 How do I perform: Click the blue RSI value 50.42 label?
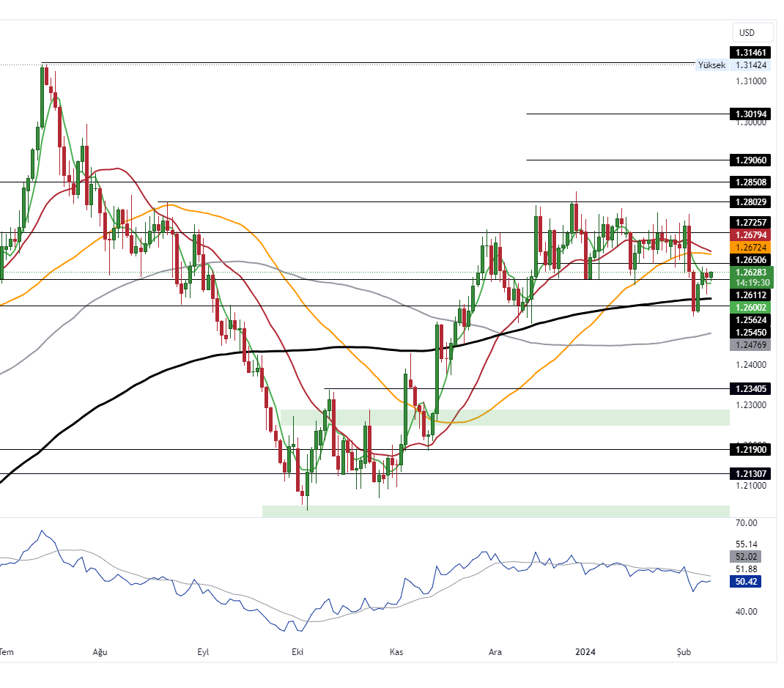(x=746, y=581)
